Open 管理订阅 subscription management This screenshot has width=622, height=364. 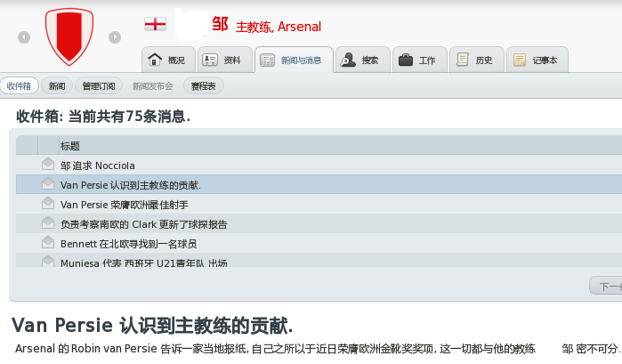coord(99,85)
